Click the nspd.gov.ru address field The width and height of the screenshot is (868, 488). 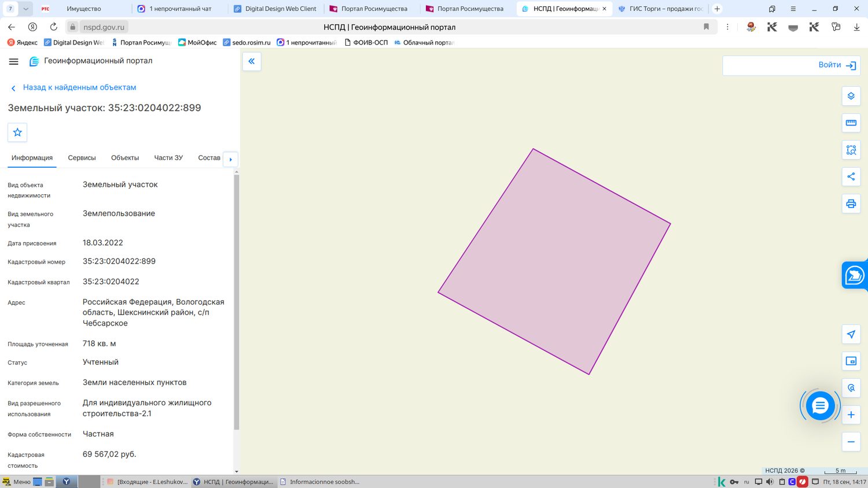(104, 27)
